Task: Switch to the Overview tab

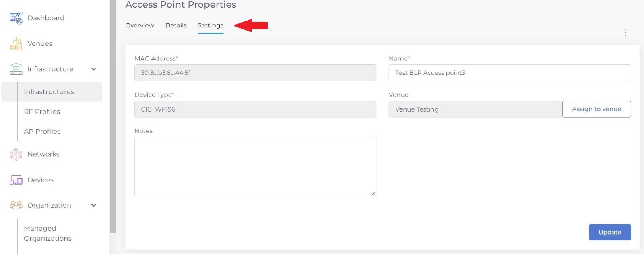Action: pyautogui.click(x=140, y=25)
